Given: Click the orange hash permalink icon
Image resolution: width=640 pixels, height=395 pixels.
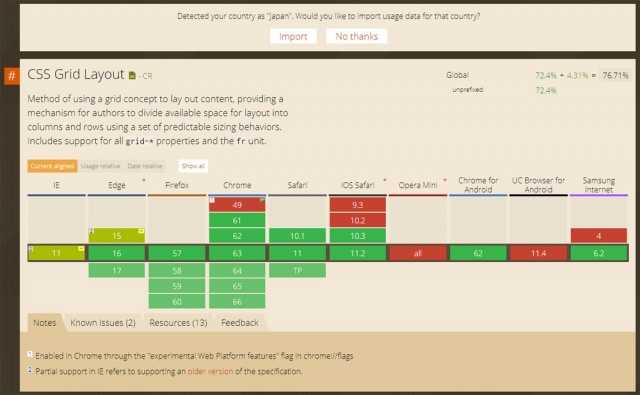Looking at the screenshot, I should pyautogui.click(x=12, y=75).
